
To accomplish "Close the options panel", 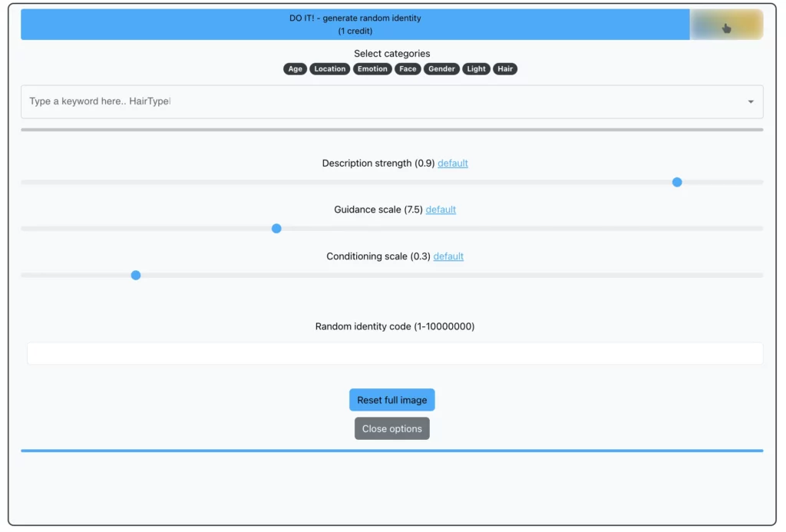I will click(391, 428).
